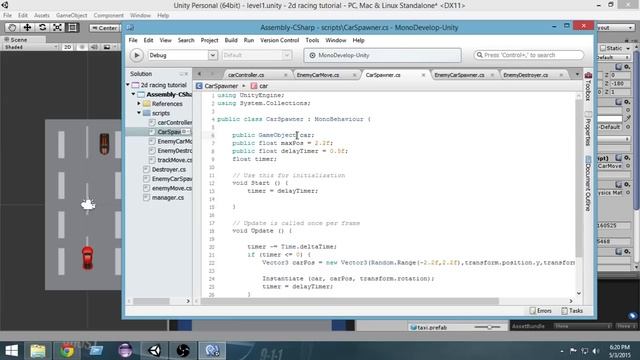Select trackMove.cs in Solution tree
640x360 pixels.
click(x=174, y=160)
